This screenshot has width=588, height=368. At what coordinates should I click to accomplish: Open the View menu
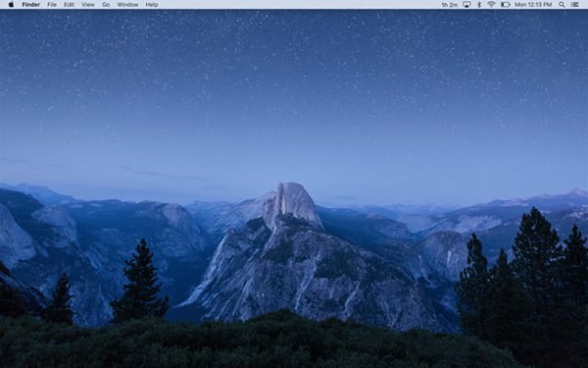click(x=88, y=5)
